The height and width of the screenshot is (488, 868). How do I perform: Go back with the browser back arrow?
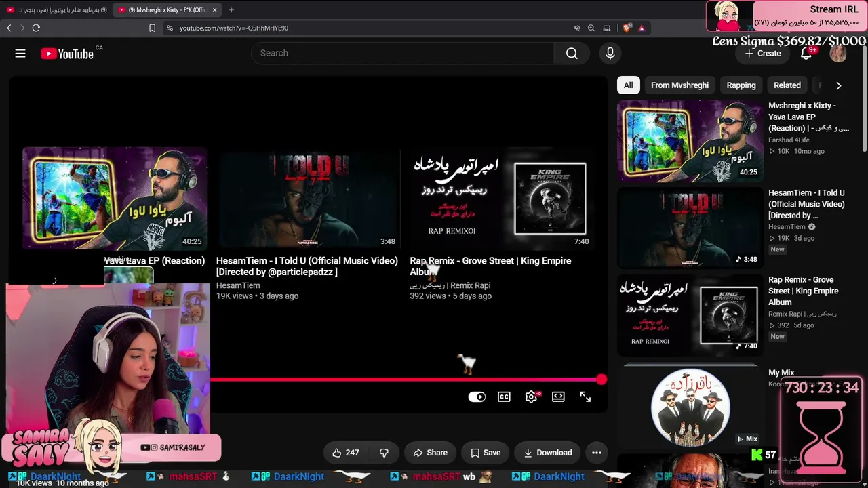tap(9, 28)
